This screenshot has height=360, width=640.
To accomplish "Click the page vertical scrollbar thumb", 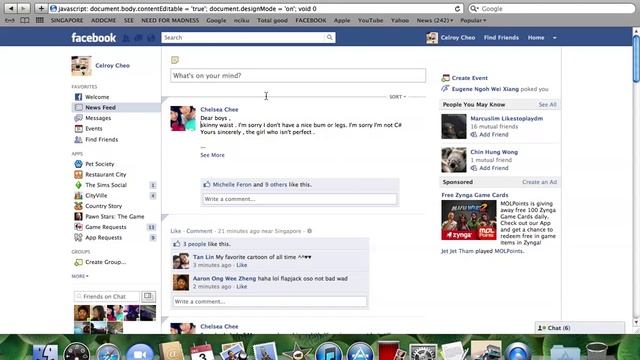I will [x=636, y=58].
